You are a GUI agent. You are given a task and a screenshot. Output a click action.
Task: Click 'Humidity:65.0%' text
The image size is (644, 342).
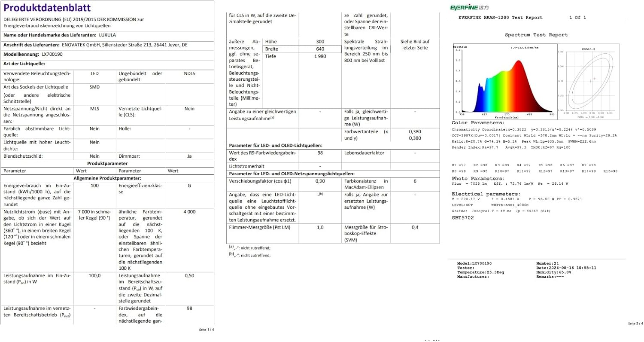click(553, 272)
